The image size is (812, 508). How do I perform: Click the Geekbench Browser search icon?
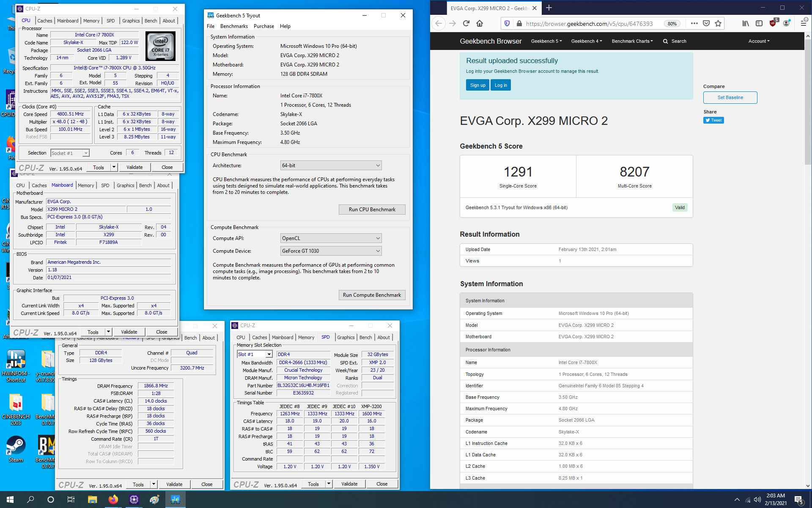coord(665,41)
